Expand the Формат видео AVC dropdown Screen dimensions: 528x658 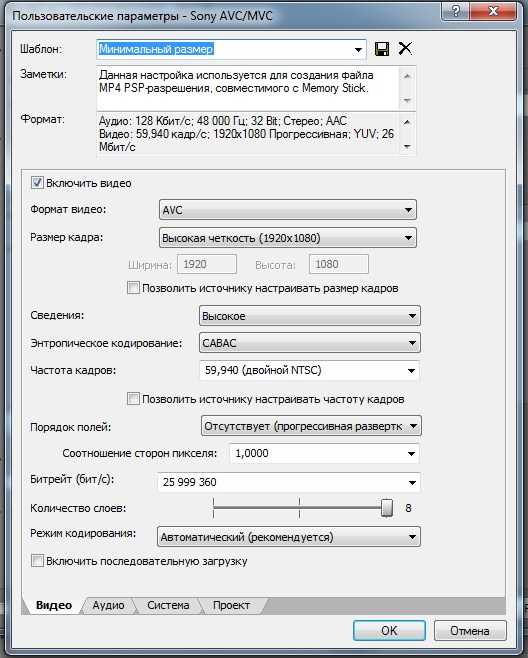coord(288,210)
